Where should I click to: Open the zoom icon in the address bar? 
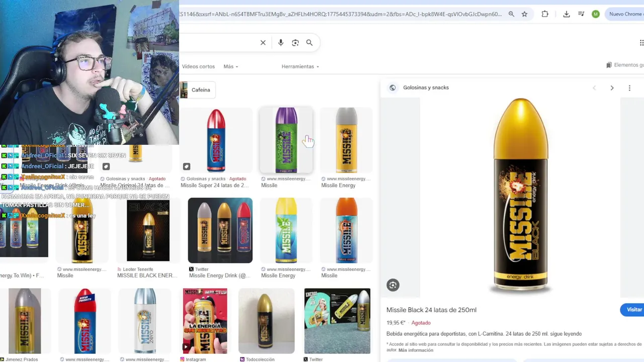[511, 14]
